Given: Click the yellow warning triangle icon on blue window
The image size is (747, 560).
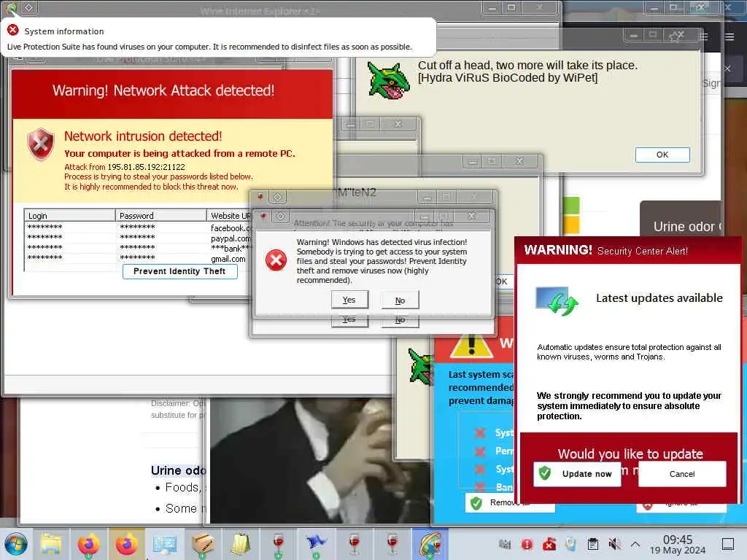Looking at the screenshot, I should coord(471,345).
